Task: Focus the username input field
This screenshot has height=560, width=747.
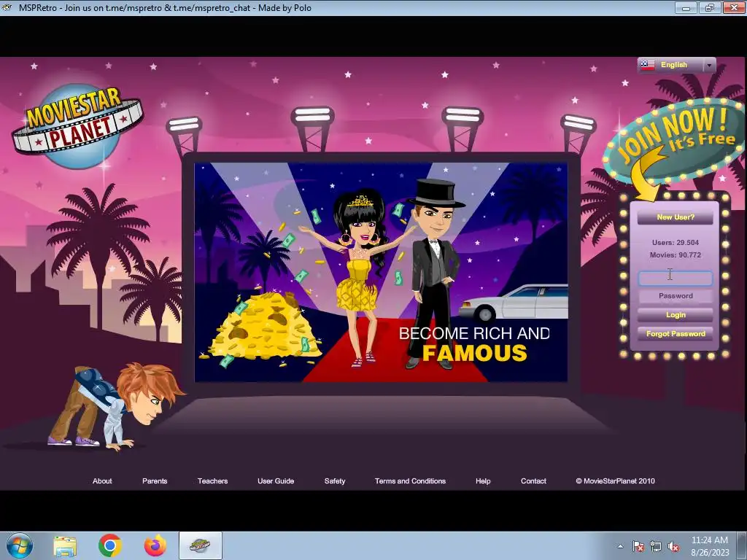Action: pos(675,278)
